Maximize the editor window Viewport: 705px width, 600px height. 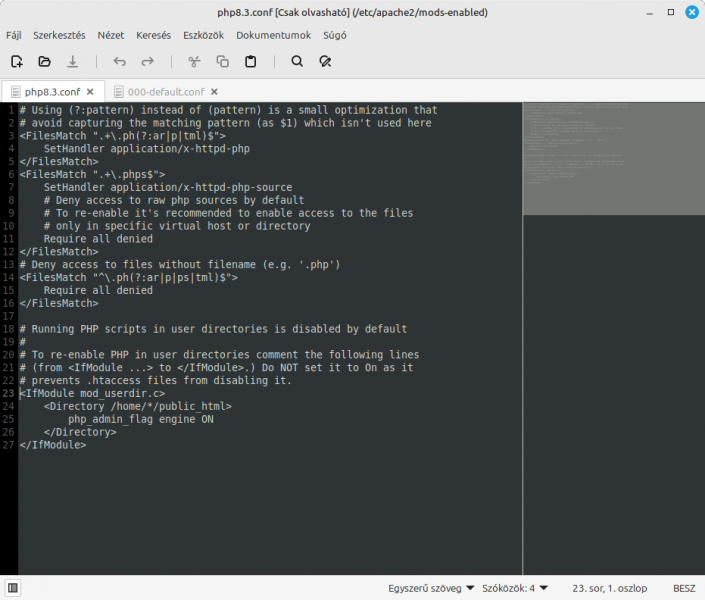tap(671, 13)
